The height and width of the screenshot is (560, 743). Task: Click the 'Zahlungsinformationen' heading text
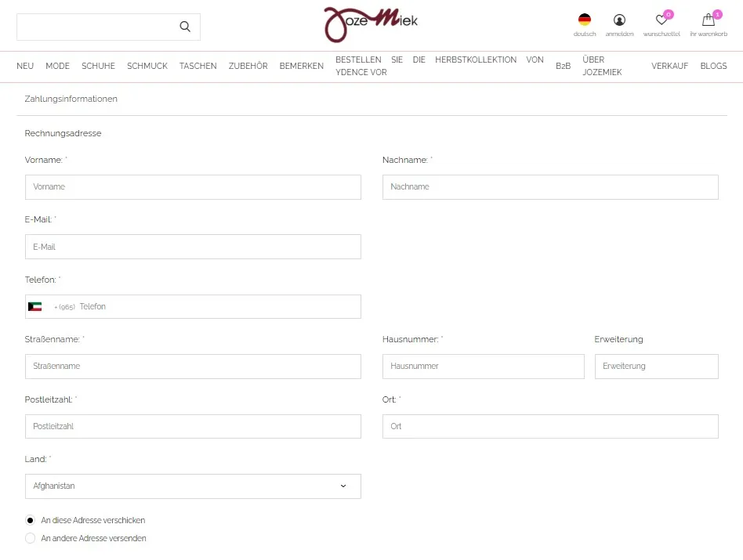pyautogui.click(x=71, y=99)
